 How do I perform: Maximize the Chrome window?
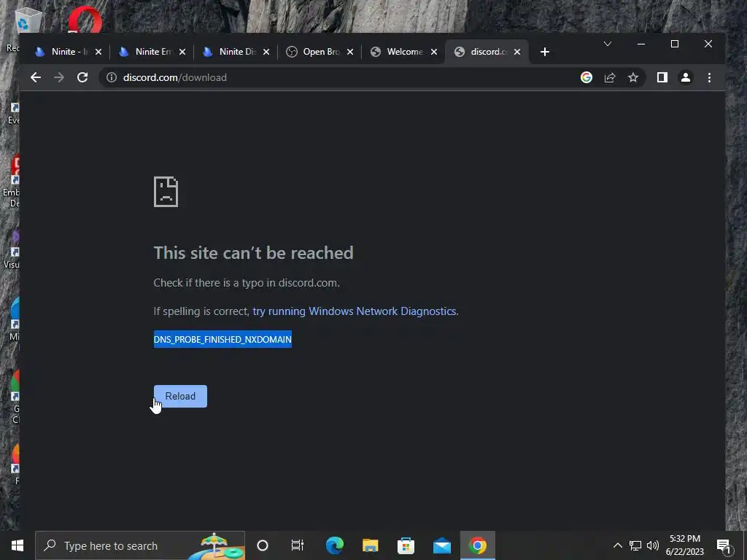coord(675,44)
